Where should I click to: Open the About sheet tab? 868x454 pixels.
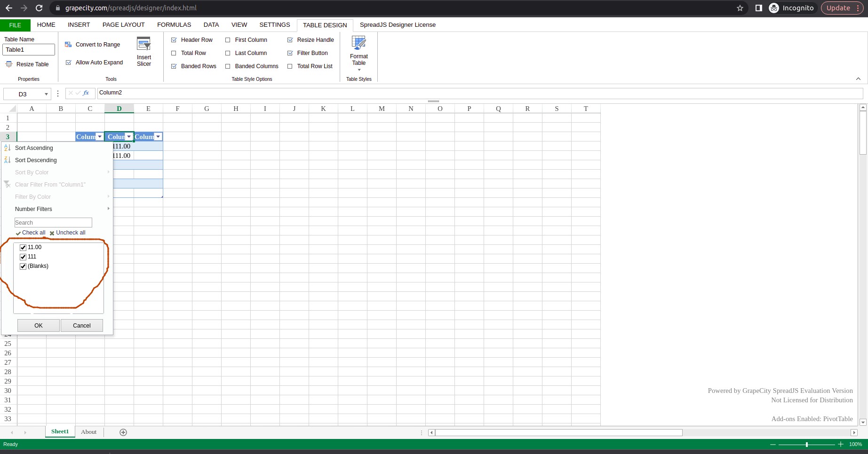coord(88,432)
